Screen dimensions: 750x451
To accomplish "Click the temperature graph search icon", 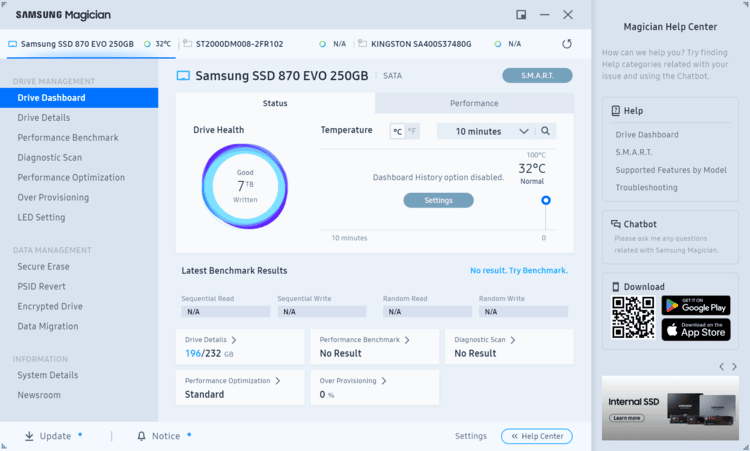I will coord(545,131).
